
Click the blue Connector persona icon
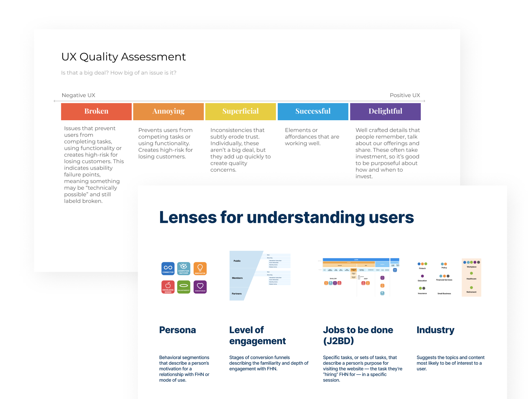tap(168, 268)
